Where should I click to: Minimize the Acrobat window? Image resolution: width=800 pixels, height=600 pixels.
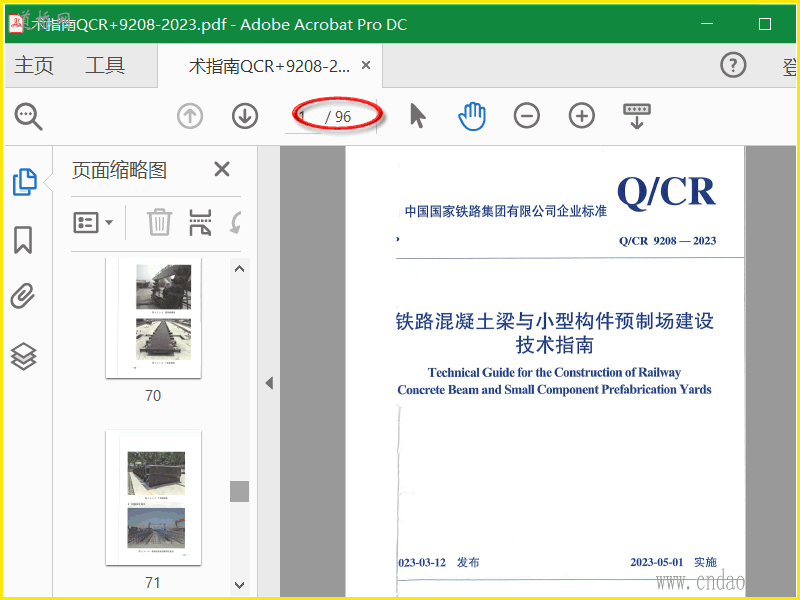click(707, 23)
